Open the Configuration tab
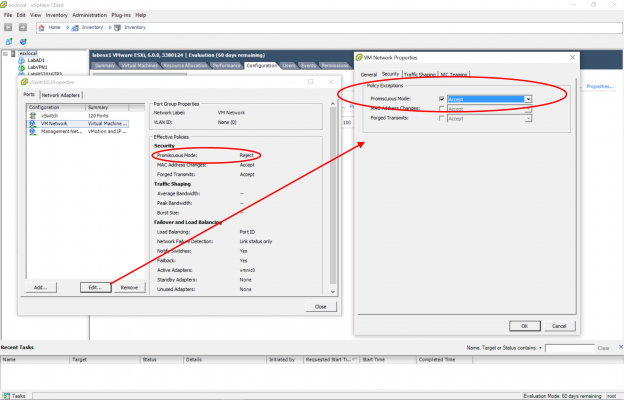624x400 pixels. tap(261, 65)
